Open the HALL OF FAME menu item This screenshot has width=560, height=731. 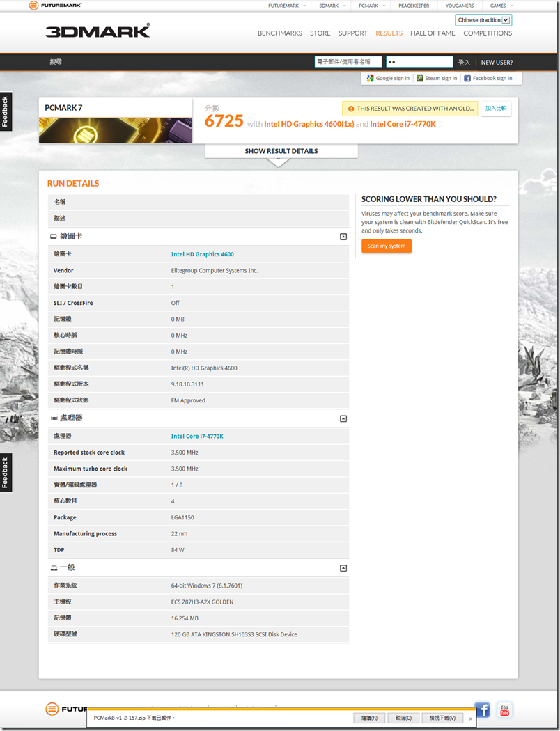click(x=433, y=33)
